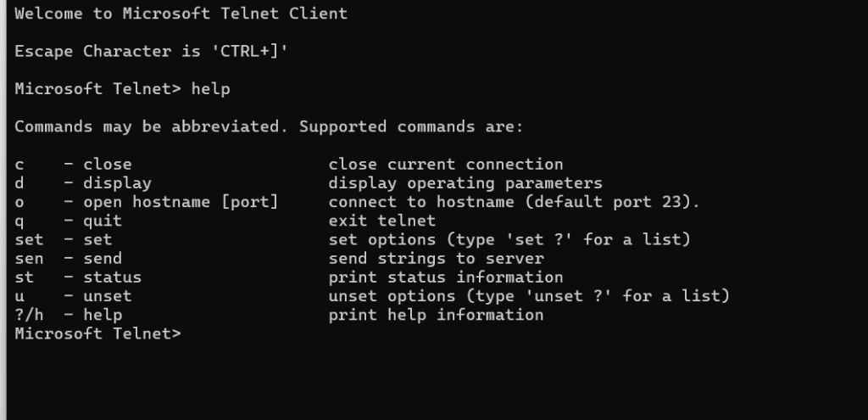Screen dimensions: 868x420
Task: Click 'close current connection' description
Action: (446, 165)
